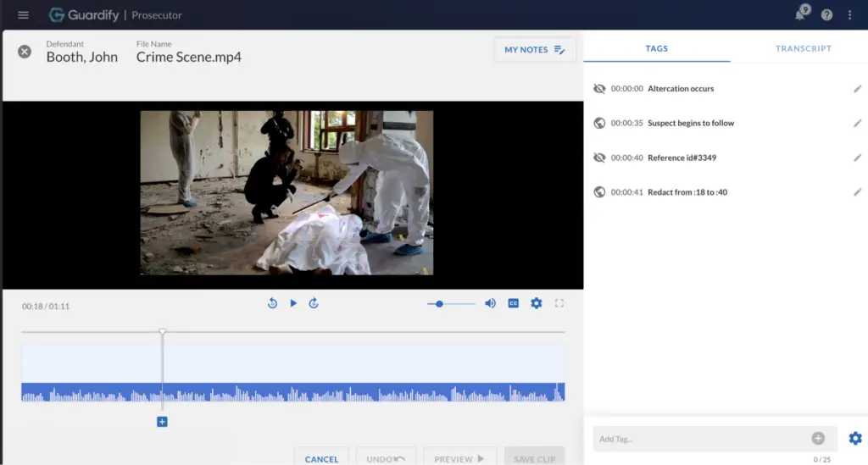868x465 pixels.
Task: Edit the Redact from :18 to :40 tag
Action: click(x=857, y=192)
